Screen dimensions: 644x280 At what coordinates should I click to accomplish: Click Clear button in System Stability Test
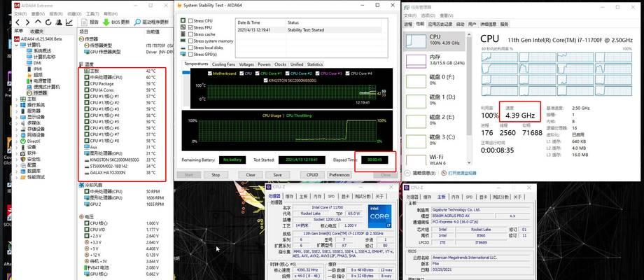click(251, 175)
